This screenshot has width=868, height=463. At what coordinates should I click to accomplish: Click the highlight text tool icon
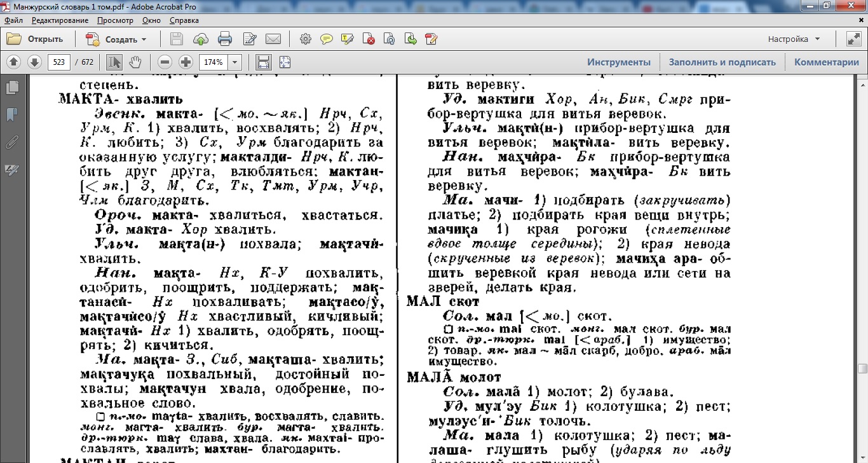(348, 39)
